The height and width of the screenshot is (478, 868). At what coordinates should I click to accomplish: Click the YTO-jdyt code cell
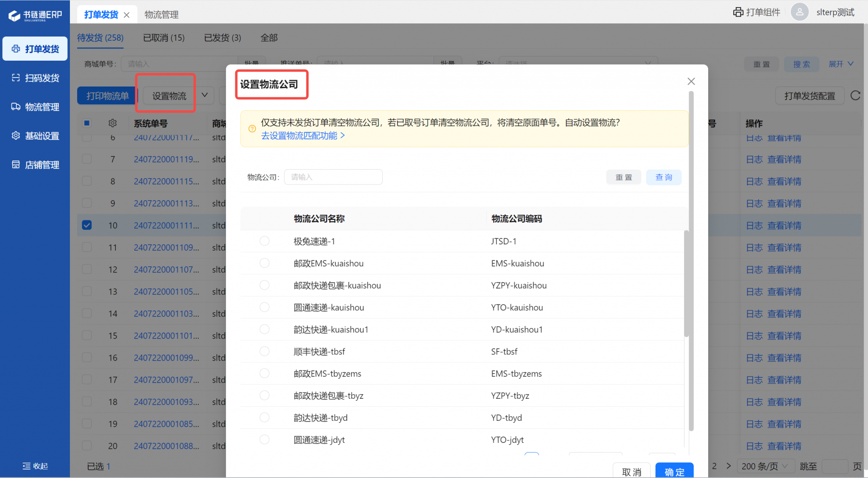click(507, 440)
